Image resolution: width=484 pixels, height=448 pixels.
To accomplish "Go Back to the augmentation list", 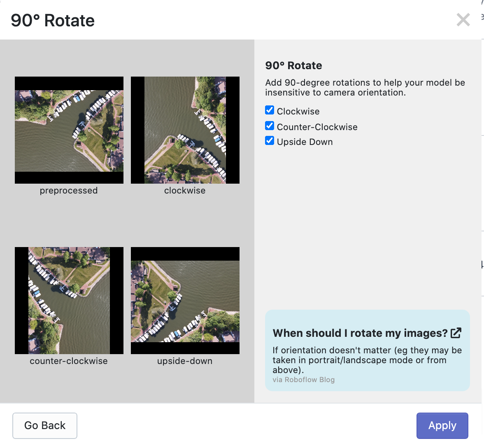I will [x=44, y=425].
